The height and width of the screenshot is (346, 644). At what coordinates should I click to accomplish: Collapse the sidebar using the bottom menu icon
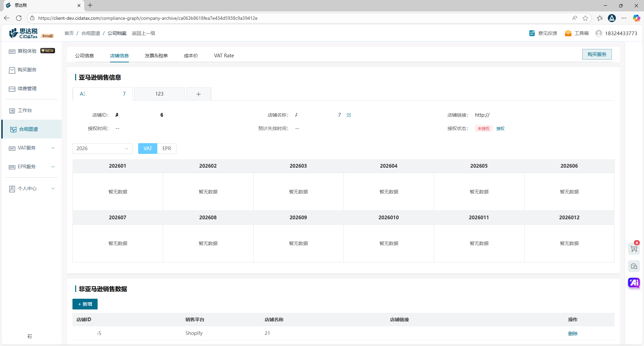coord(30,336)
